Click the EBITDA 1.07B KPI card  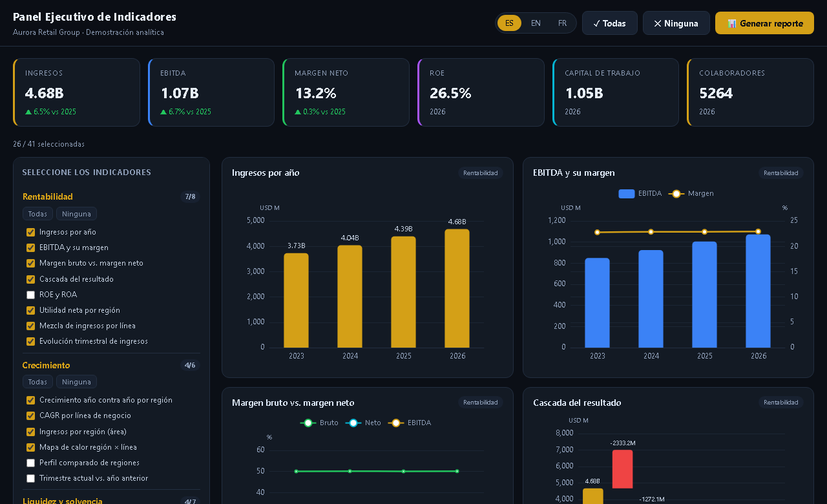point(211,92)
